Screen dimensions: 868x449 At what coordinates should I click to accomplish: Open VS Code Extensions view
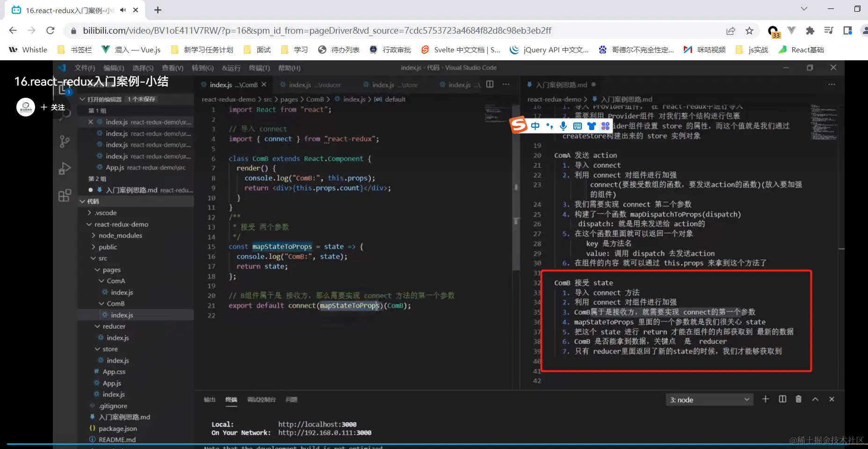tap(65, 195)
